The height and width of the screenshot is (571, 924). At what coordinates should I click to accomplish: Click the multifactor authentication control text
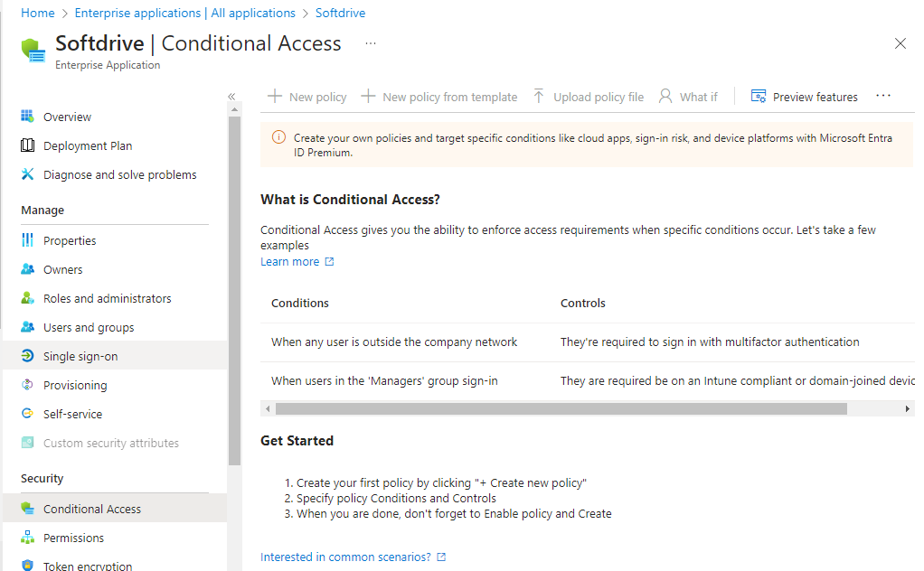point(710,342)
